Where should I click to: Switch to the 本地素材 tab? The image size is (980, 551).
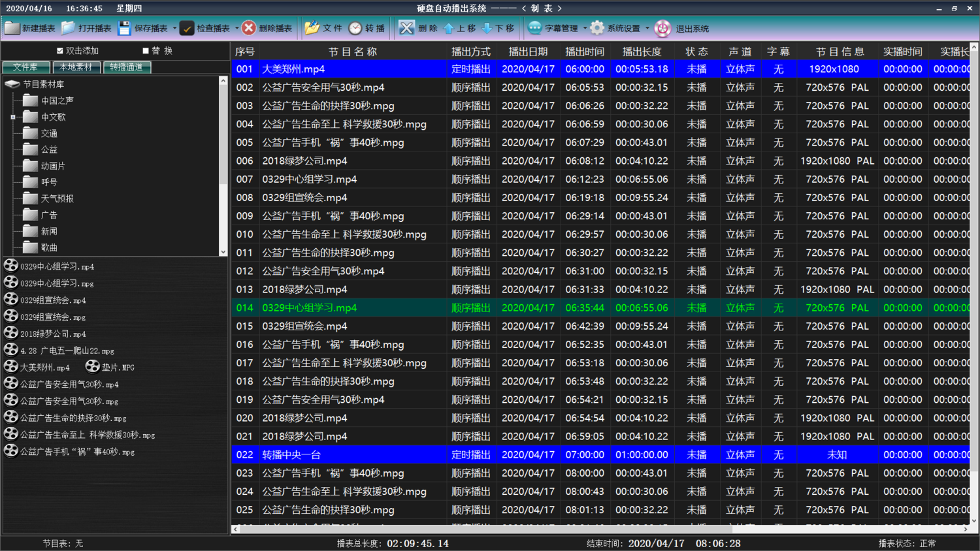[76, 67]
